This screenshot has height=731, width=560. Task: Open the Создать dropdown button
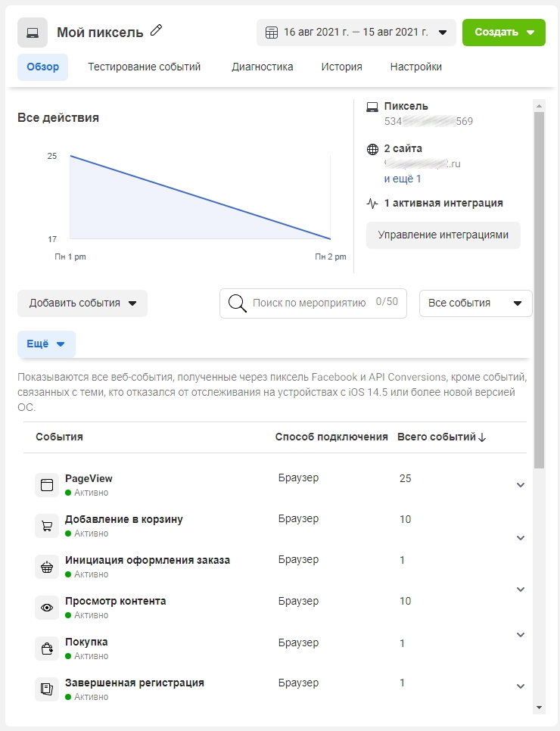[x=503, y=33]
